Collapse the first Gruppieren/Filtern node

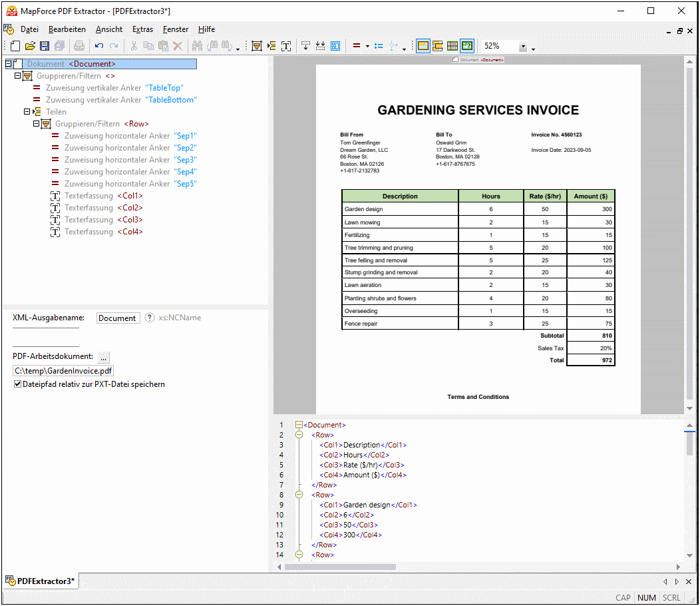coord(17,76)
